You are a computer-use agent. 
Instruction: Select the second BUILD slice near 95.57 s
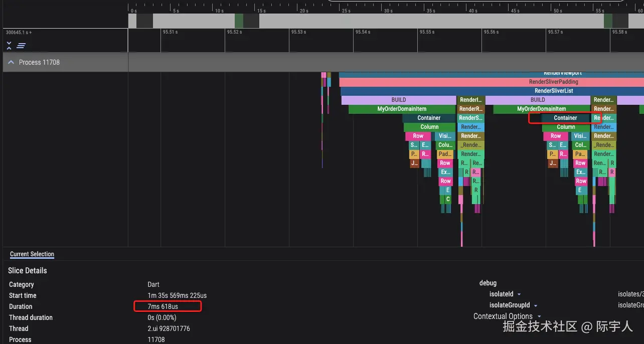coord(538,100)
